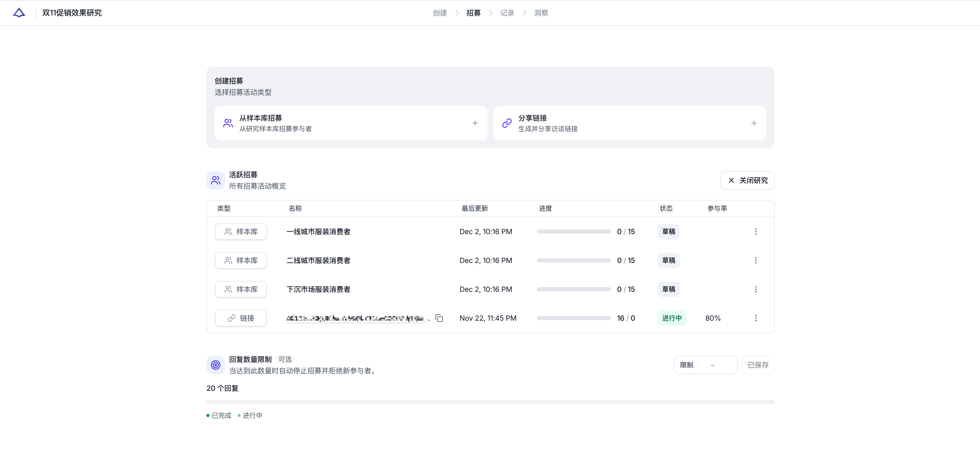The width and height of the screenshot is (980, 476).
Task: Click the people icon in 从样本库招募 card
Action: click(228, 123)
